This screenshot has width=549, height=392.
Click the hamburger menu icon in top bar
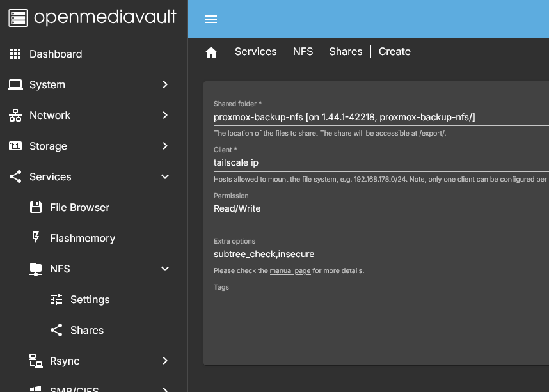point(211,19)
